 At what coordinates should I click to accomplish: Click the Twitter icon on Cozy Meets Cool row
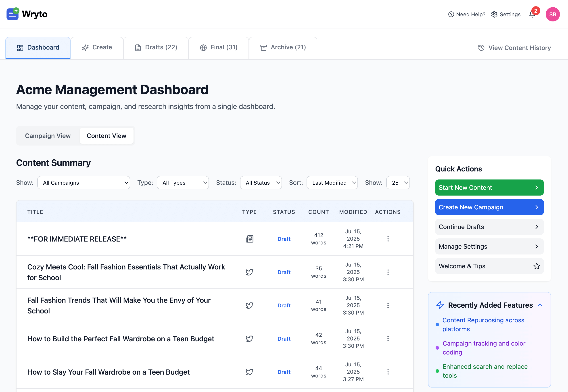(x=249, y=272)
